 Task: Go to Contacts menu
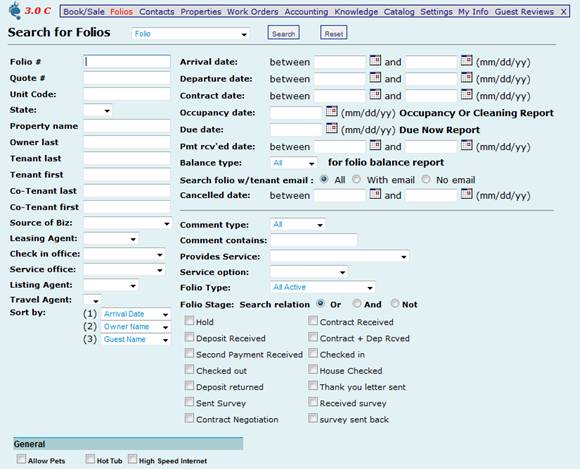156,12
